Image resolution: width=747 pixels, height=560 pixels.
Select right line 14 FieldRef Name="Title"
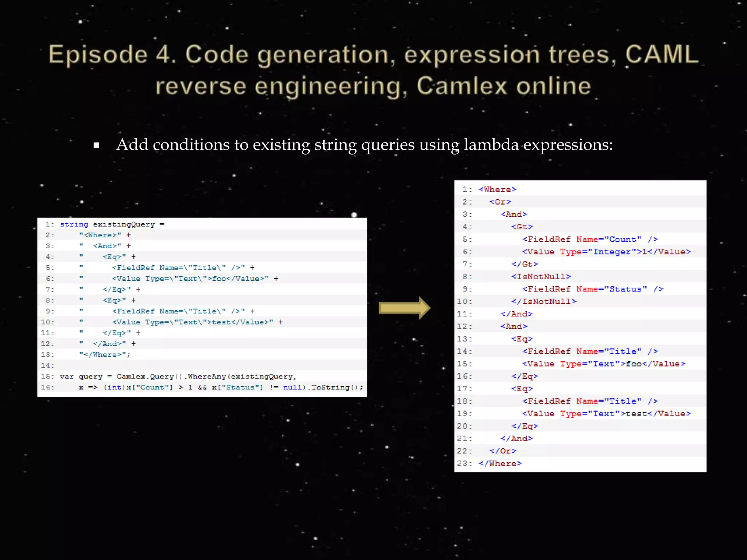(590, 351)
